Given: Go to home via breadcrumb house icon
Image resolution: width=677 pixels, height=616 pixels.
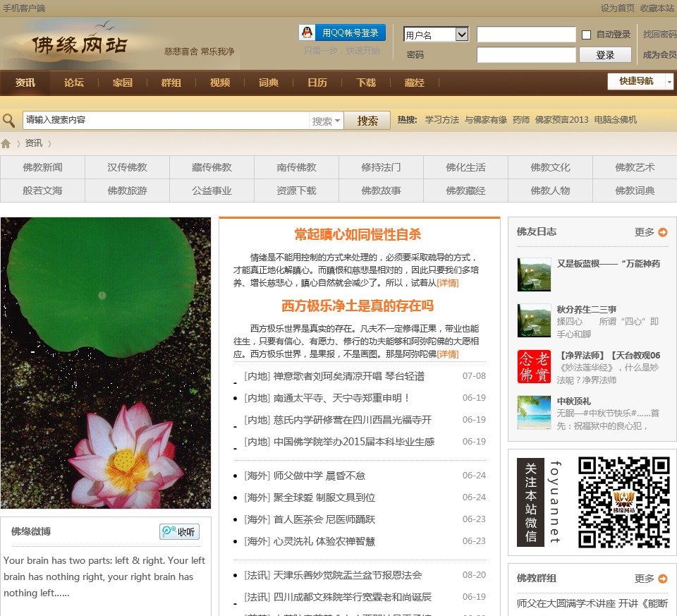Looking at the screenshot, I should tap(6, 144).
